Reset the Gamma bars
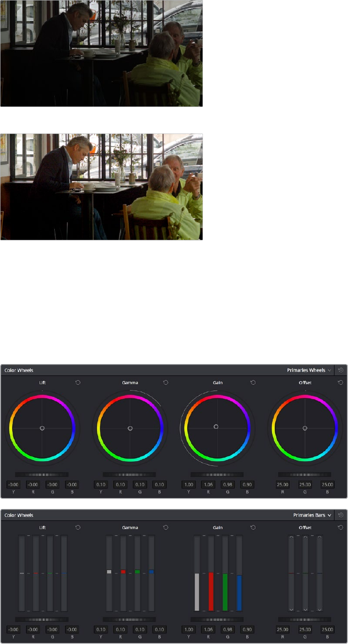The height and width of the screenshot is (644, 348). [x=166, y=527]
